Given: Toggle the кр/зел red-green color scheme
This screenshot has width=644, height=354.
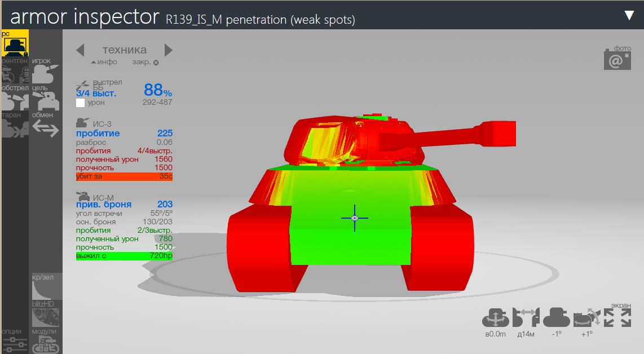Looking at the screenshot, I should coord(47,286).
